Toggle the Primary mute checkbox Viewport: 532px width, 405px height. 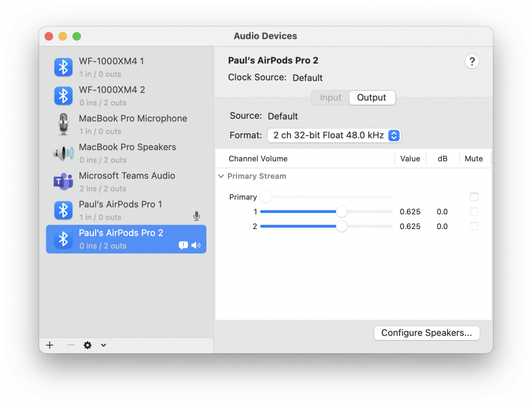pos(474,197)
